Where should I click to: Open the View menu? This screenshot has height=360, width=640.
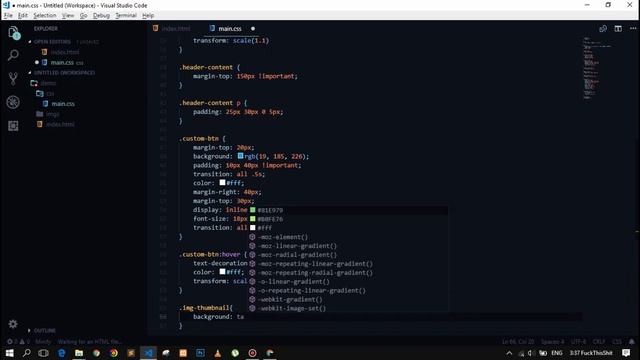coord(68,16)
